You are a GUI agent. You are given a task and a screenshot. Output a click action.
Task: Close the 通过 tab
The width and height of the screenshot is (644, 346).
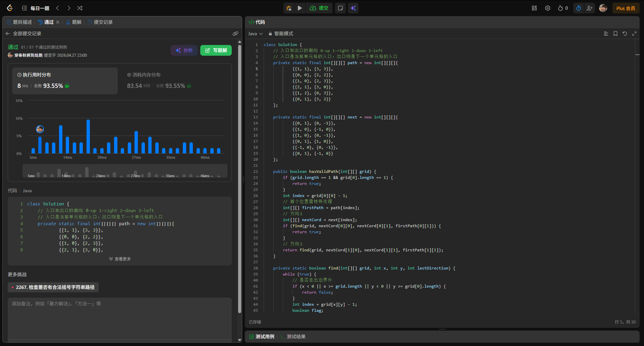pos(58,22)
